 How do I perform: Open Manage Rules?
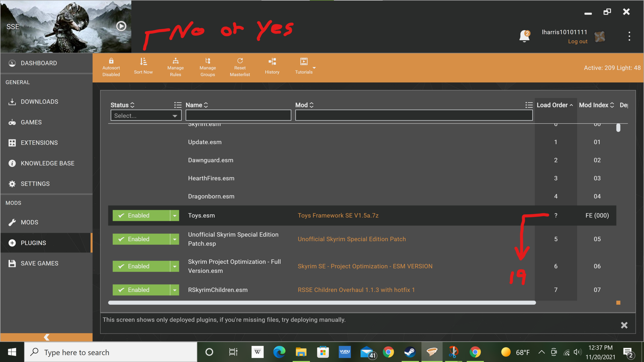(x=175, y=67)
